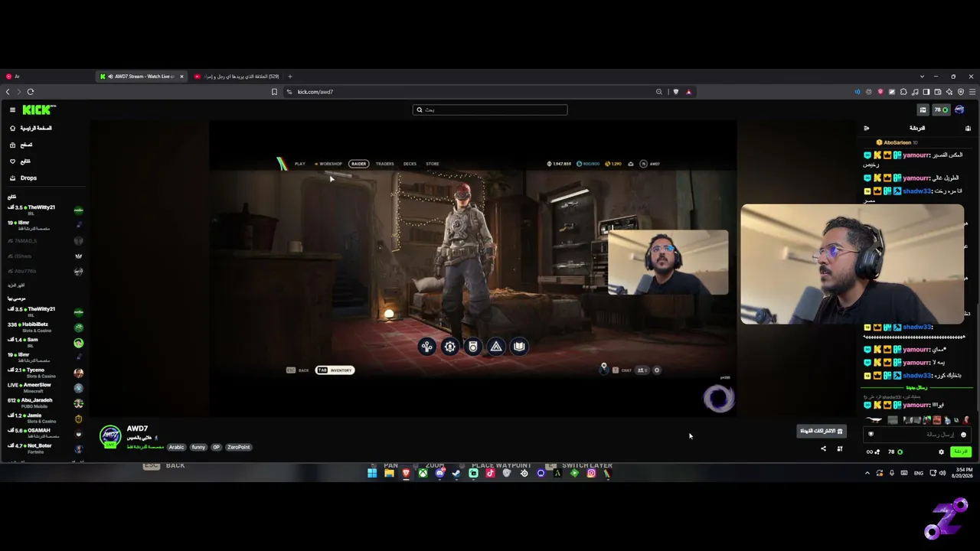Open the chat users list icon
Image resolution: width=980 pixels, height=551 pixels.
tap(968, 129)
